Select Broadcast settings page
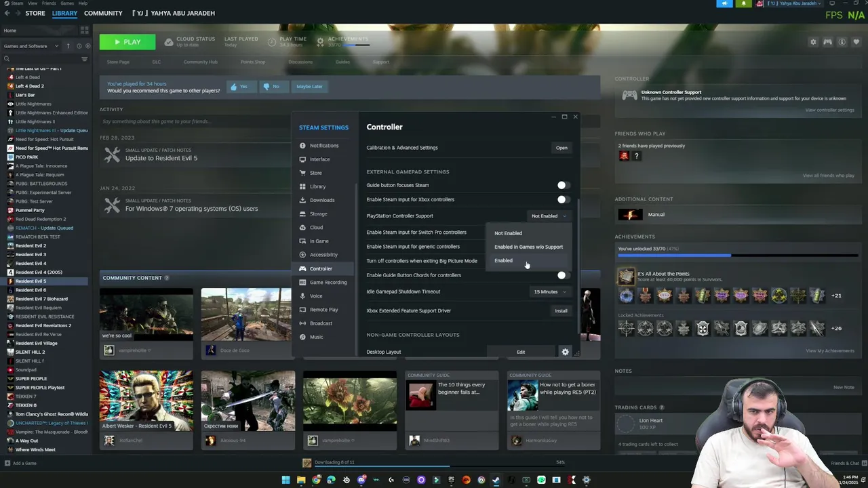 pos(321,323)
